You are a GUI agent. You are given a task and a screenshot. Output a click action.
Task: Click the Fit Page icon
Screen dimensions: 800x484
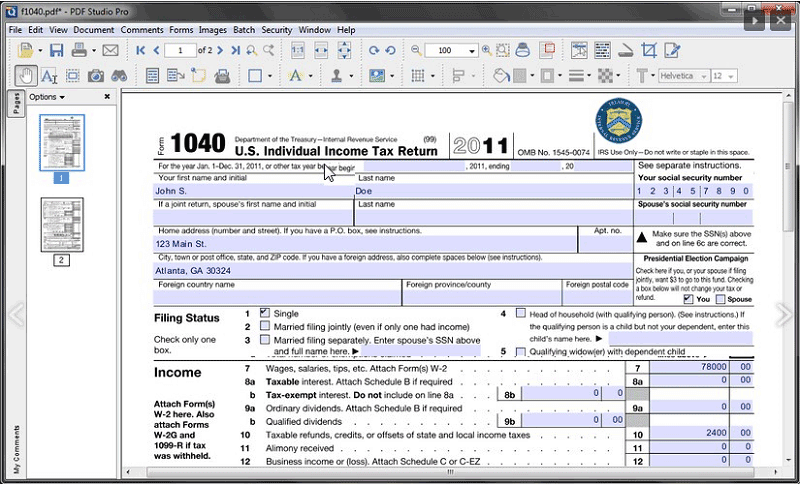point(344,50)
